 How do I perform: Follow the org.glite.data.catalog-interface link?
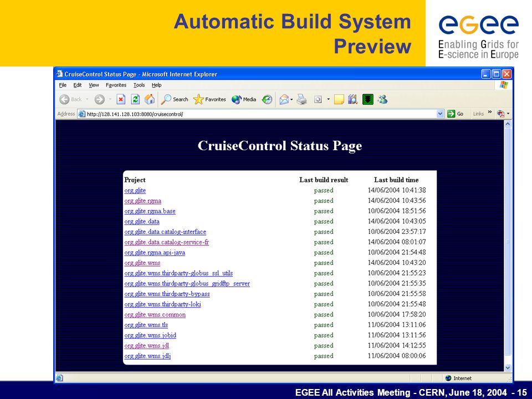(165, 232)
